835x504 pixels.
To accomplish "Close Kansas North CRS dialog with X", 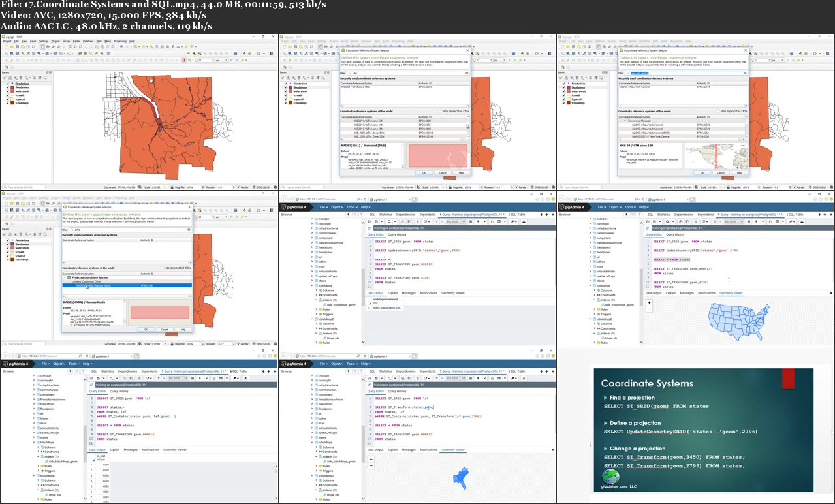I will [x=189, y=207].
